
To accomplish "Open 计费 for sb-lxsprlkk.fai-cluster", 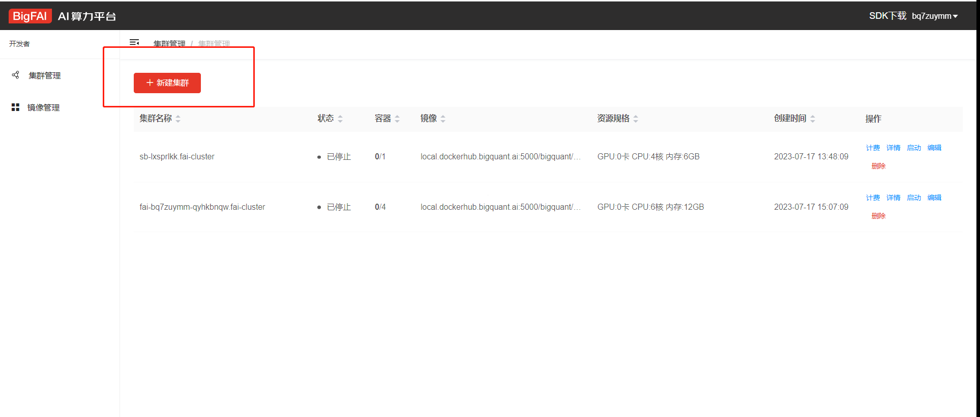I will 873,148.
